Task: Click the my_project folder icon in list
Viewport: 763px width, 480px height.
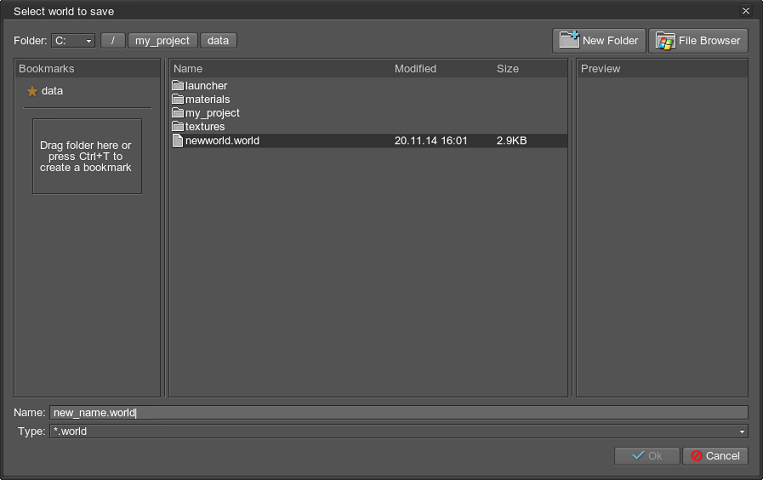Action: point(178,113)
